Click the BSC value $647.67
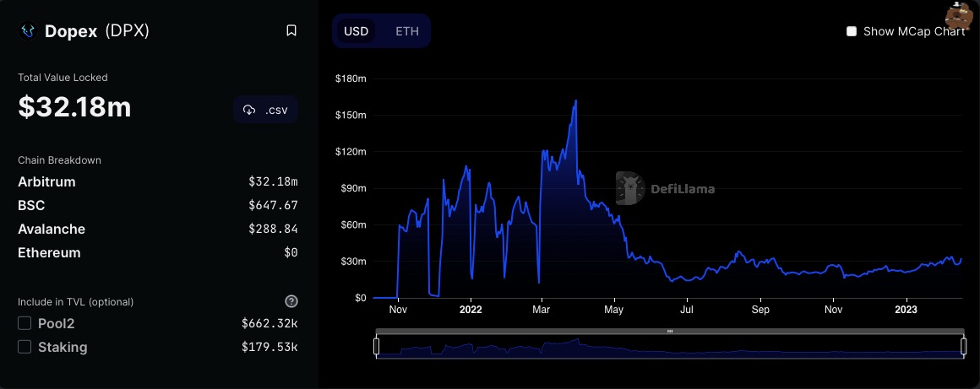Viewport: 980px width, 389px height. (273, 205)
